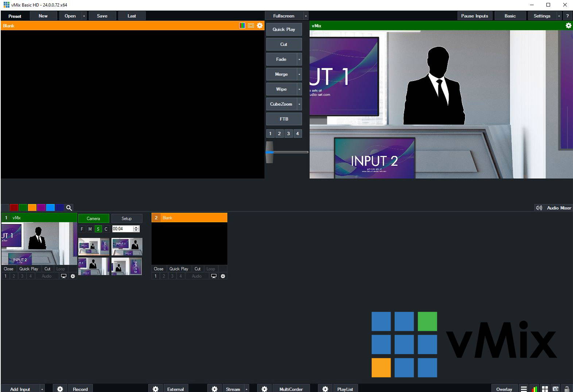
Task: Expand the CubeZoom transition dropdown arrow
Action: (299, 104)
